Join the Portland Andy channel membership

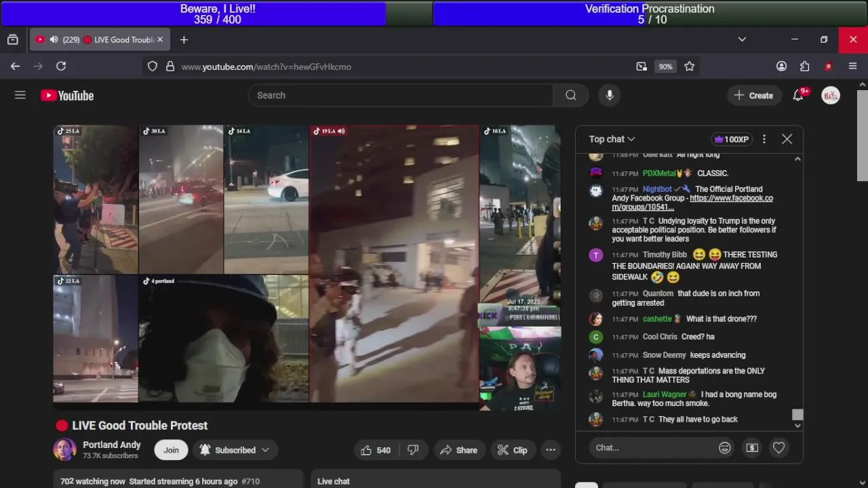(x=171, y=450)
